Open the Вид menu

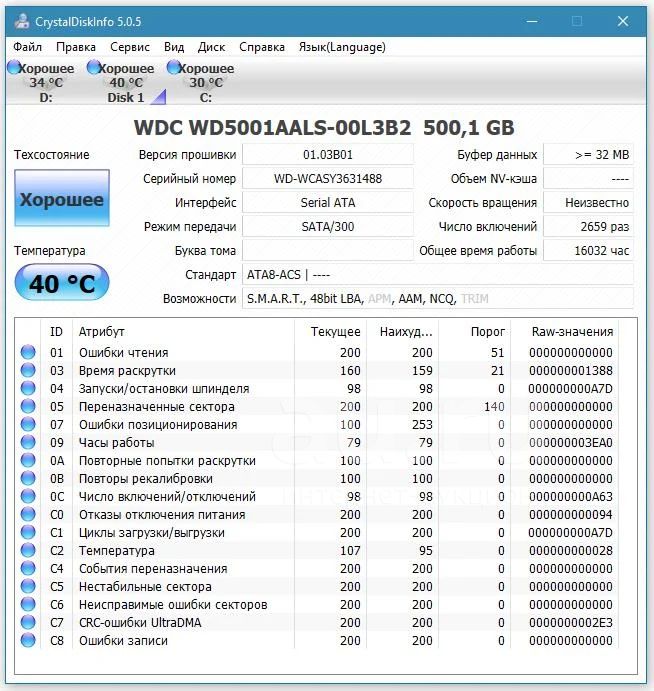click(174, 47)
